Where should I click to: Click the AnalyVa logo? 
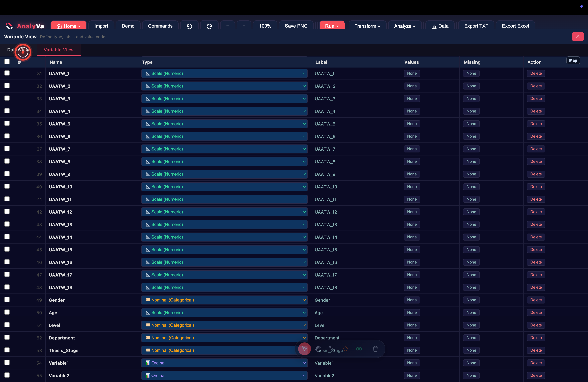click(24, 26)
